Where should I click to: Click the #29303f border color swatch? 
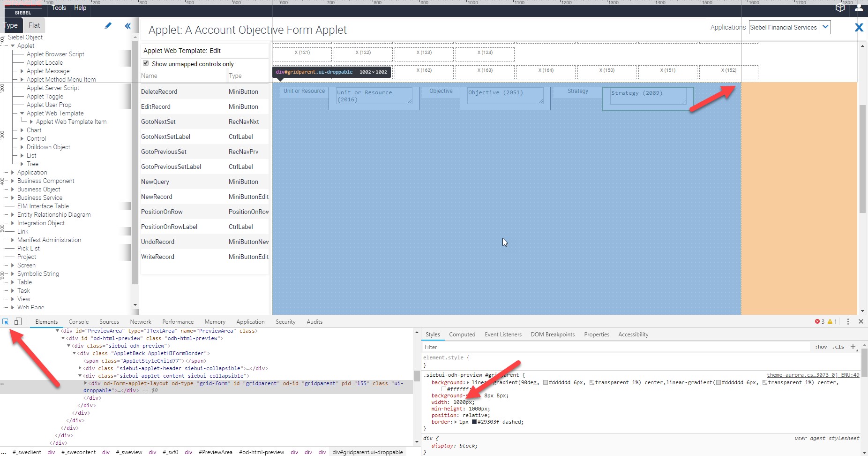click(x=474, y=422)
